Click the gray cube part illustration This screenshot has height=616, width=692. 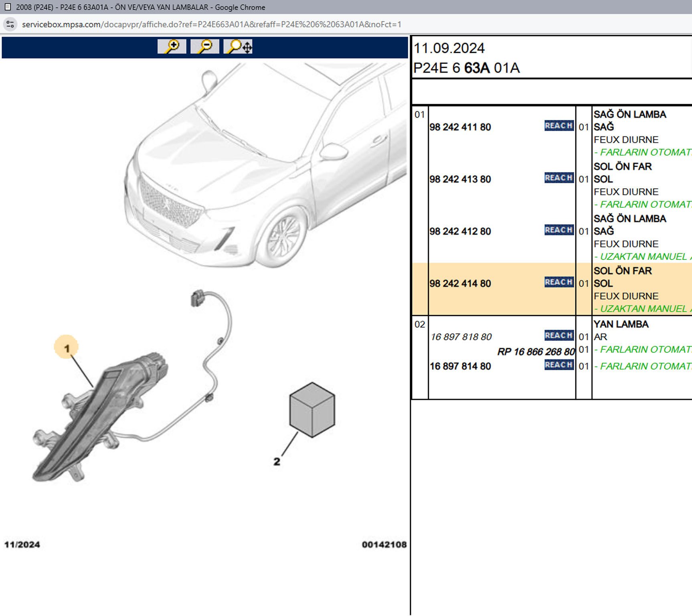point(312,409)
